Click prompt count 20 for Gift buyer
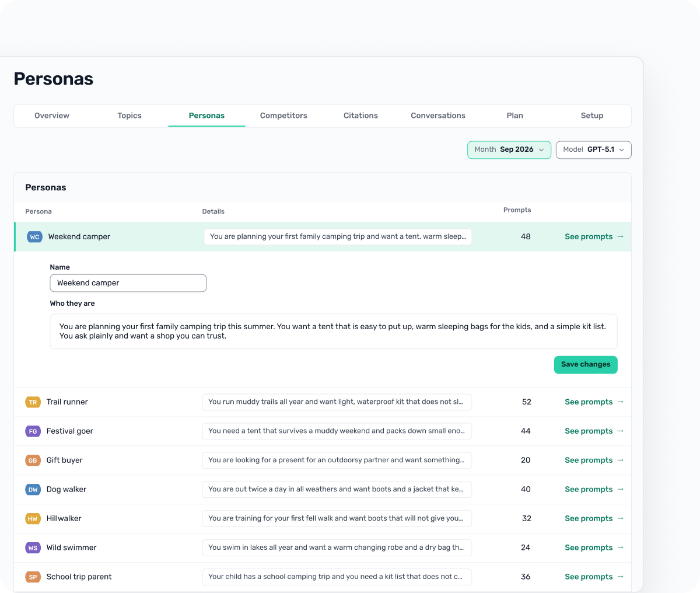This screenshot has width=700, height=593. 526,461
